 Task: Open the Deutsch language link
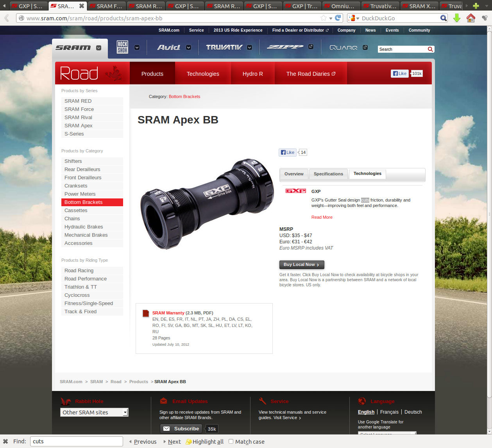[413, 412]
